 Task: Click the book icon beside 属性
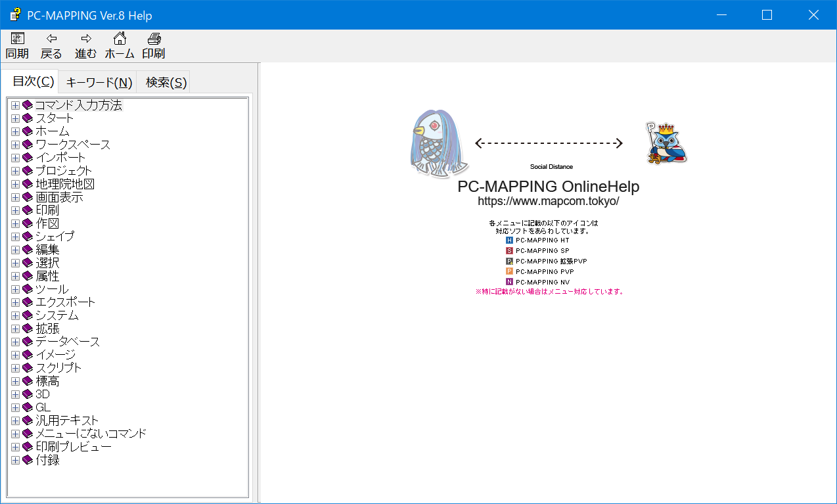point(28,276)
